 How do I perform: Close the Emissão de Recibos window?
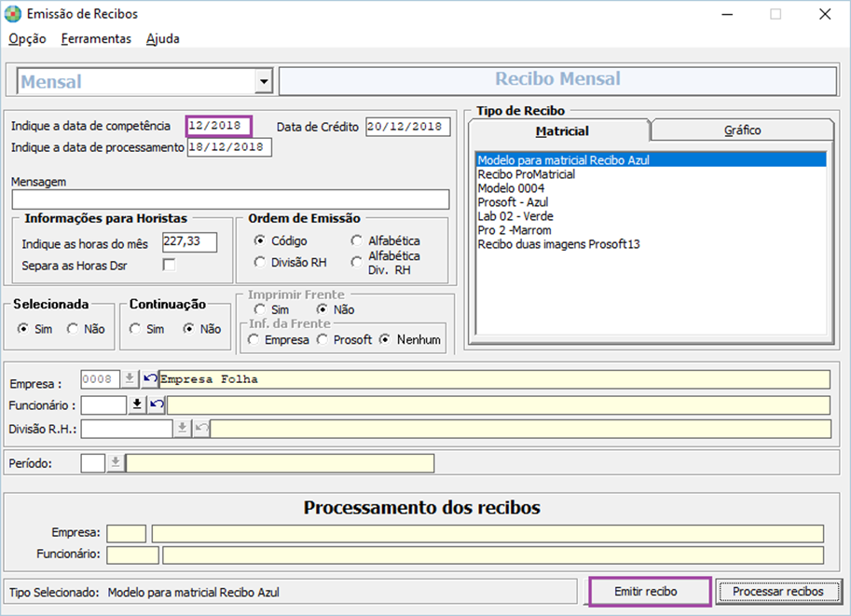tap(825, 15)
